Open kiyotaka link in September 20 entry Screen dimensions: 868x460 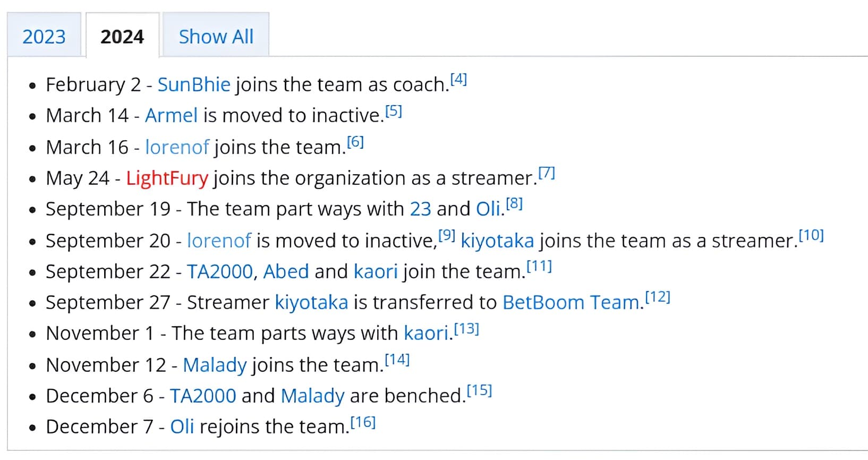(x=497, y=241)
